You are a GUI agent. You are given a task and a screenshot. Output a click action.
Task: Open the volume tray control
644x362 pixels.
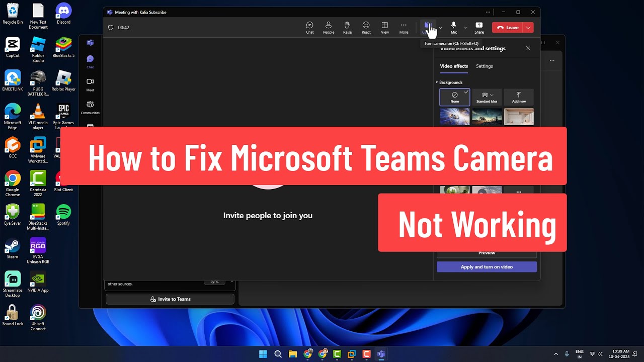600,354
